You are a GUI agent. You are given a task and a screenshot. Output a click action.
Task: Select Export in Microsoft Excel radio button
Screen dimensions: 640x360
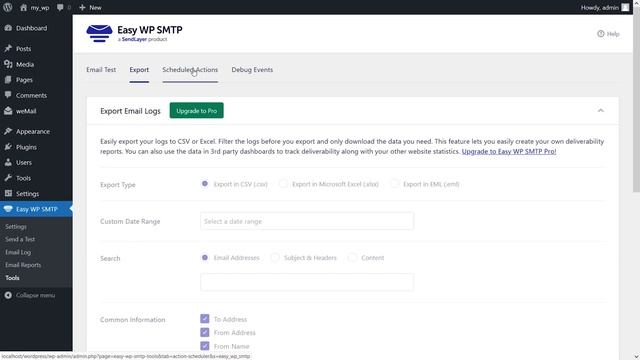(283, 184)
